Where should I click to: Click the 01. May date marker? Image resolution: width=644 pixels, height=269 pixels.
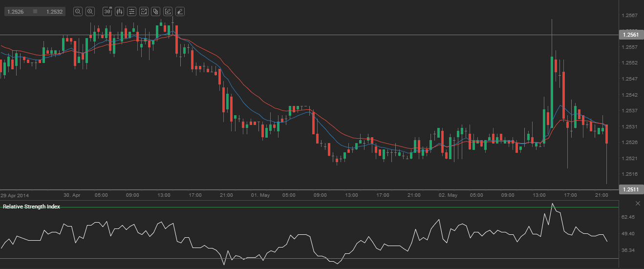[x=260, y=195]
